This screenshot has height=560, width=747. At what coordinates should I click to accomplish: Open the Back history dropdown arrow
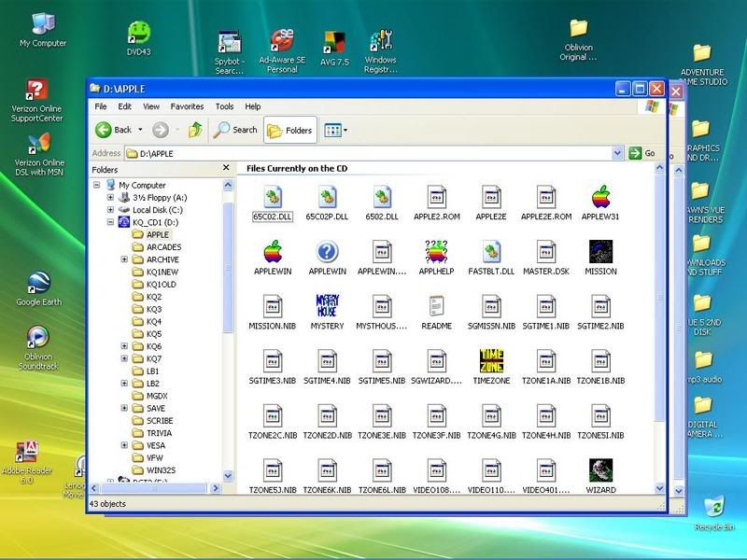(141, 130)
